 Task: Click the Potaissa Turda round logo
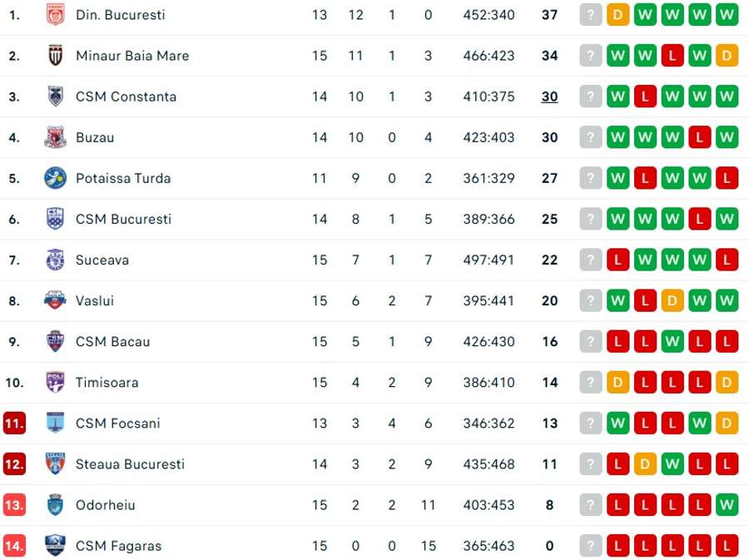(56, 179)
